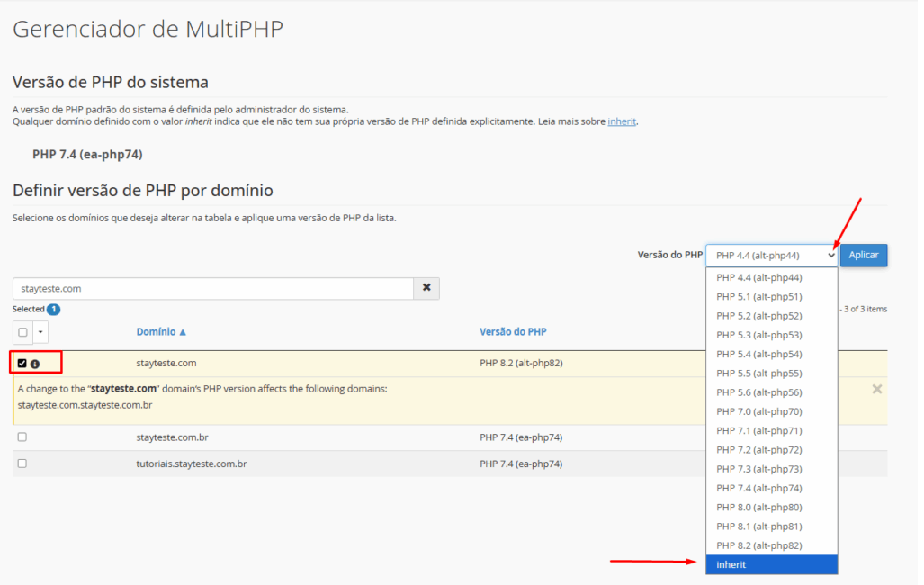Click the Domínio column sort arrow

183,332
